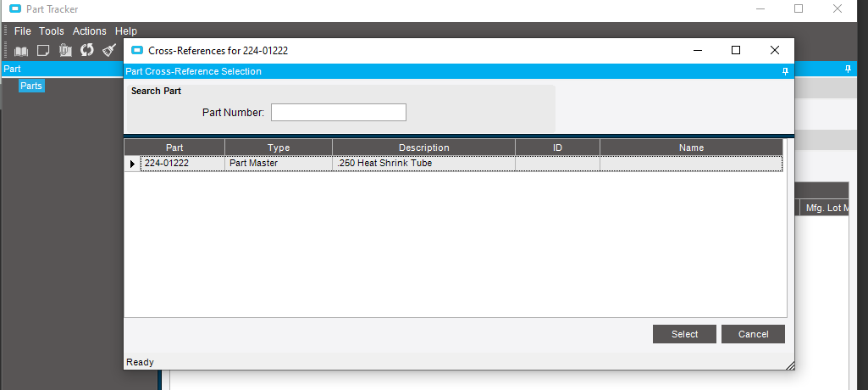Sort by the Part column header

point(174,148)
